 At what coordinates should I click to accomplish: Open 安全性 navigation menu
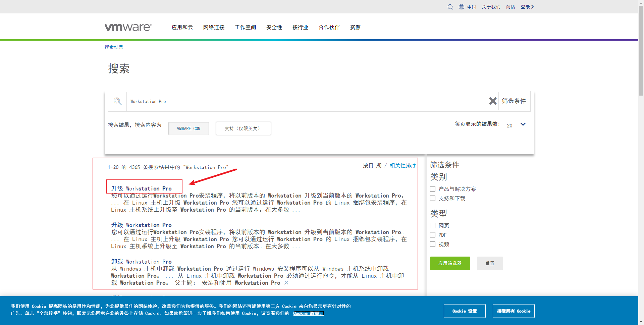(x=274, y=28)
